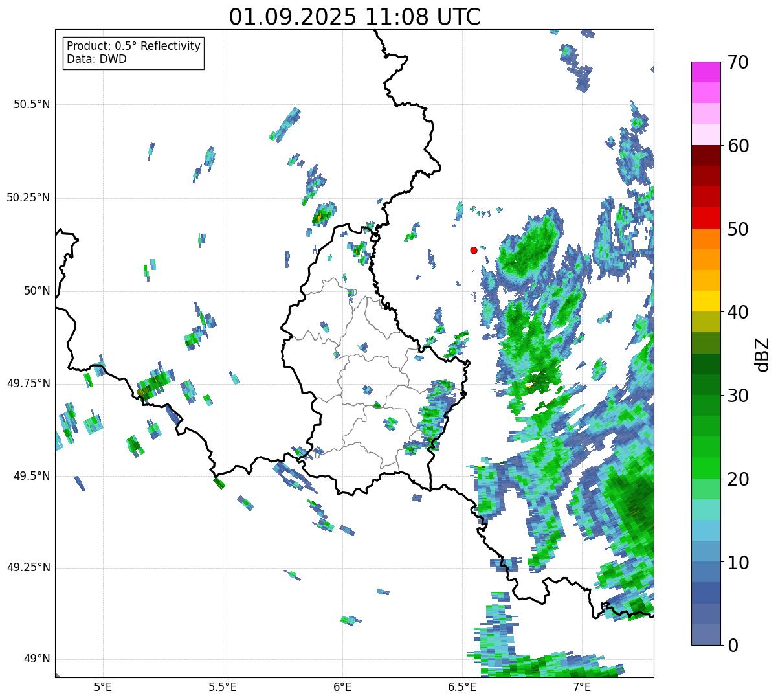
Task: Click the red station marker dot
Action: point(474,250)
